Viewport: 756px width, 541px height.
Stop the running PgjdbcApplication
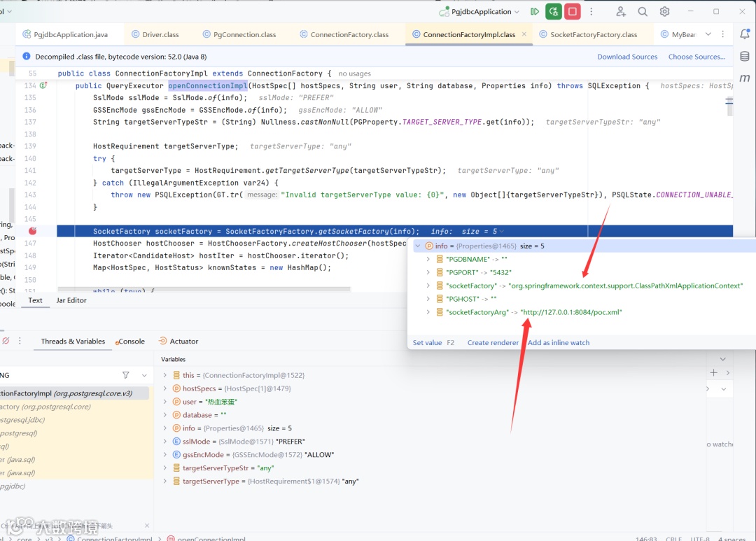click(x=573, y=12)
